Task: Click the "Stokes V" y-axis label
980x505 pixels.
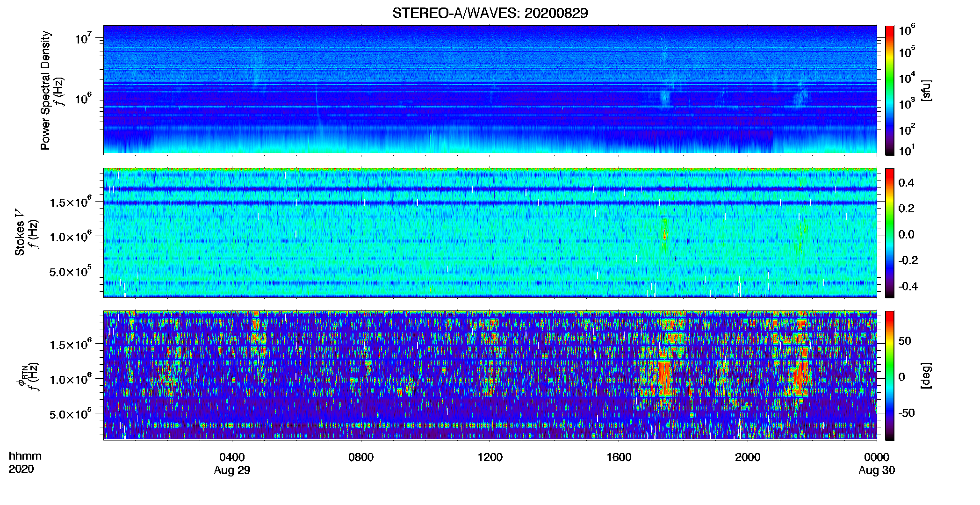Action: 20,233
